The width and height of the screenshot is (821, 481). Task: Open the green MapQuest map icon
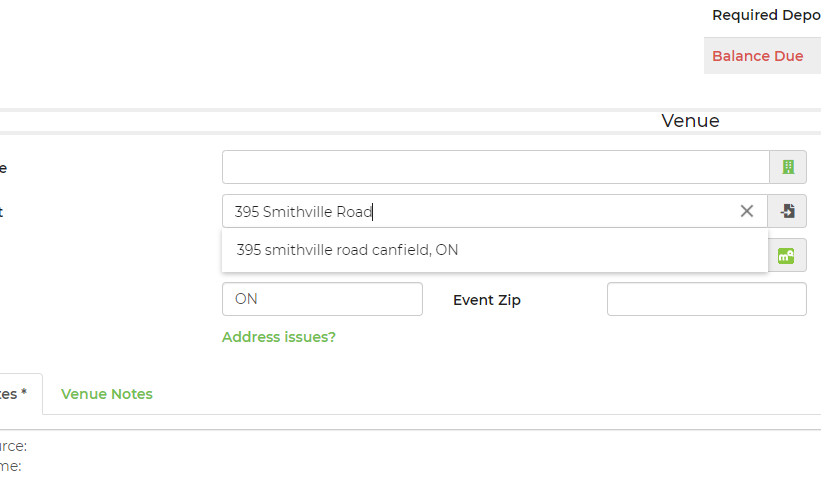tap(787, 255)
